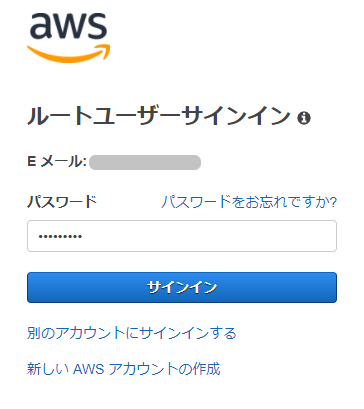Start password recovery via the forgot-password link
Screen dimensions: 364x409
coord(249,202)
